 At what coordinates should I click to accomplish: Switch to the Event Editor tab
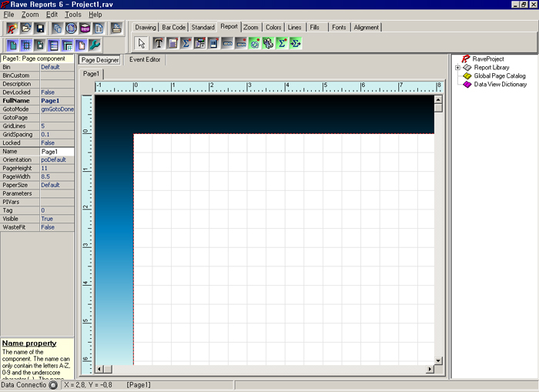(x=145, y=59)
